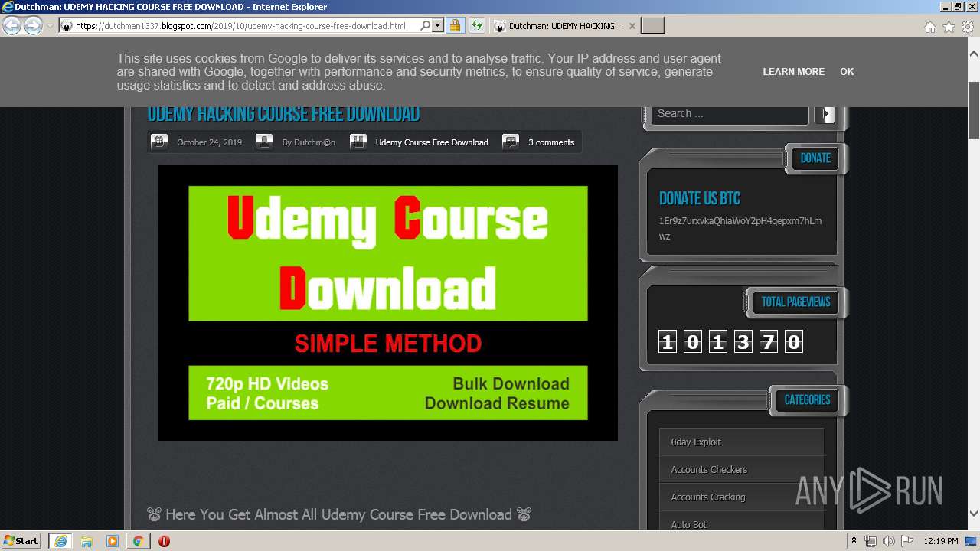Click Internet Explorer taskbar icon
Viewport: 980px width, 551px height.
point(60,540)
